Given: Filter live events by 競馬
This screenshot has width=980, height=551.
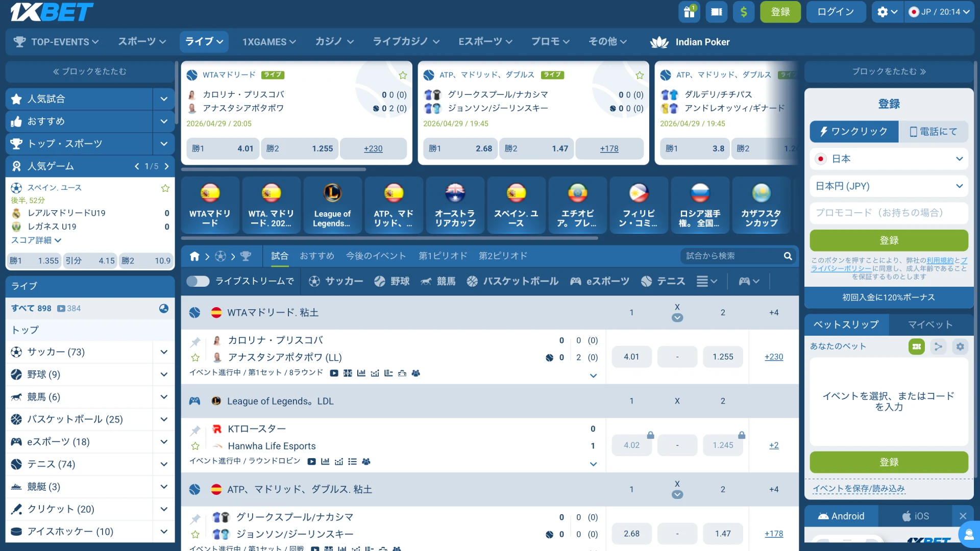Looking at the screenshot, I should coord(437,281).
